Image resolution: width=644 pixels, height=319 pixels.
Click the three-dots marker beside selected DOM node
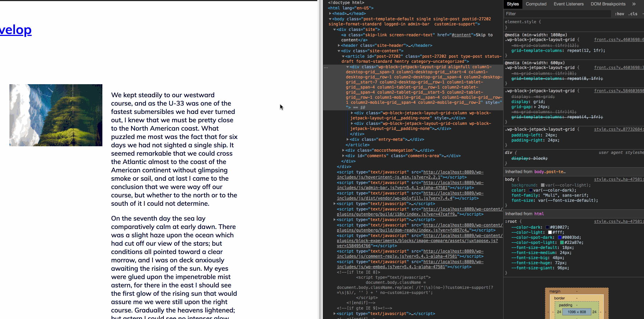326,68
